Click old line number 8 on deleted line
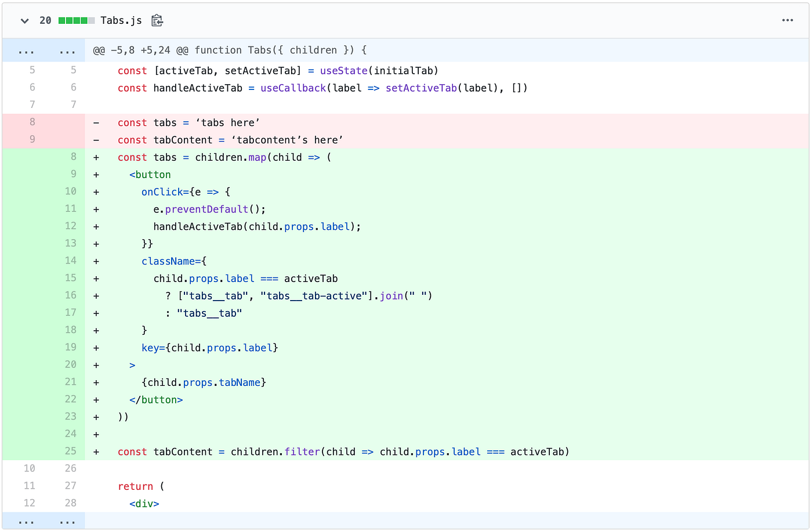Screen dimensions: 812x531 (x=31, y=122)
